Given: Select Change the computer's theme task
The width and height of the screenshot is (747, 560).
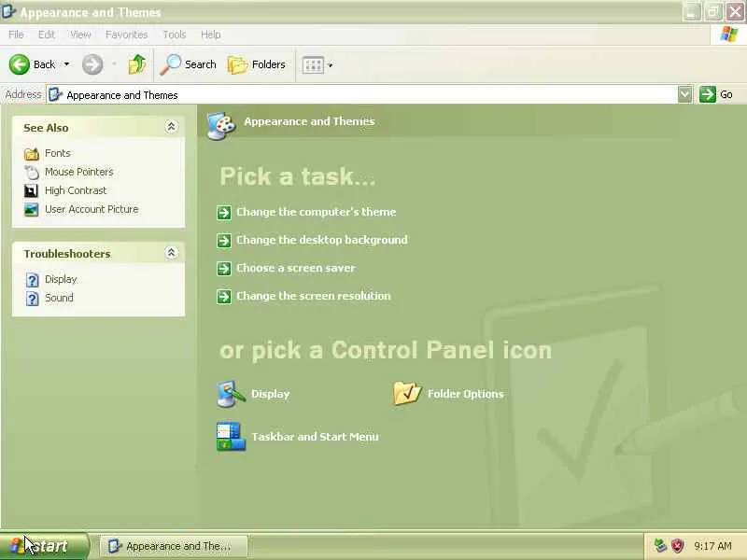Looking at the screenshot, I should [317, 212].
